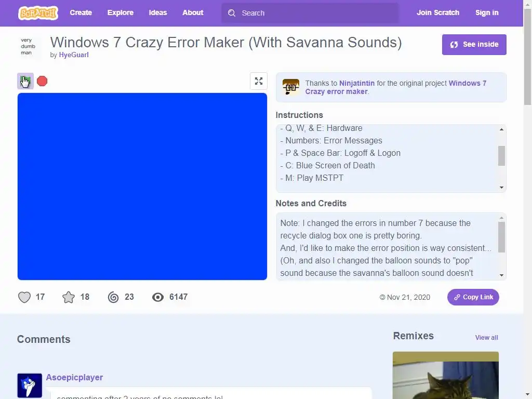Open the remix tree spiral icon

113,297
